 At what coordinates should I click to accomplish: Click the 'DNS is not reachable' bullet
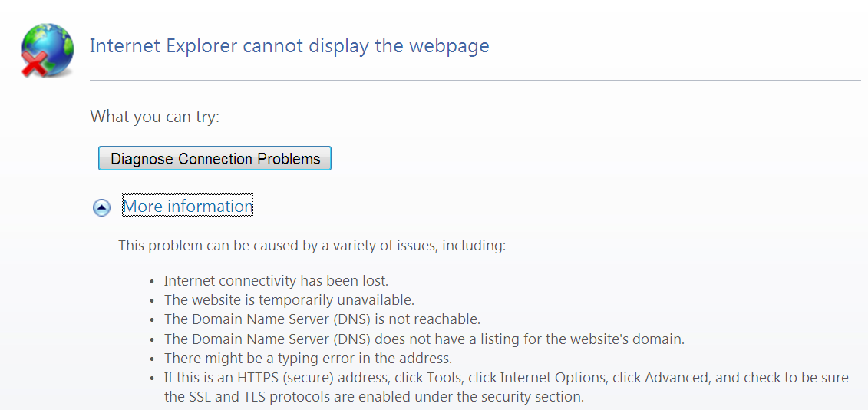click(x=322, y=319)
